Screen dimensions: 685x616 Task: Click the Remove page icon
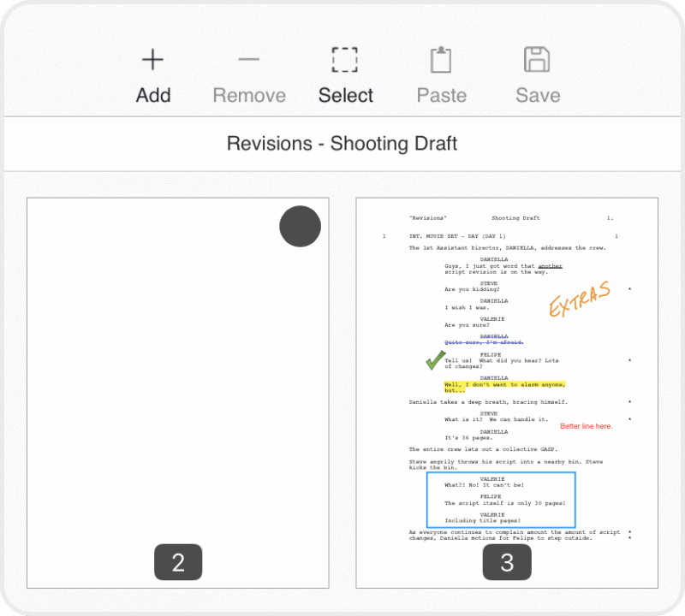point(248,60)
